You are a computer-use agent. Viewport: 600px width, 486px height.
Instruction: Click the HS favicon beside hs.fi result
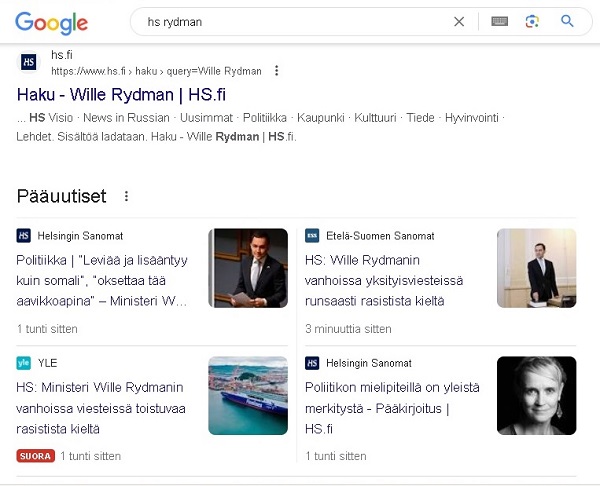(x=30, y=62)
